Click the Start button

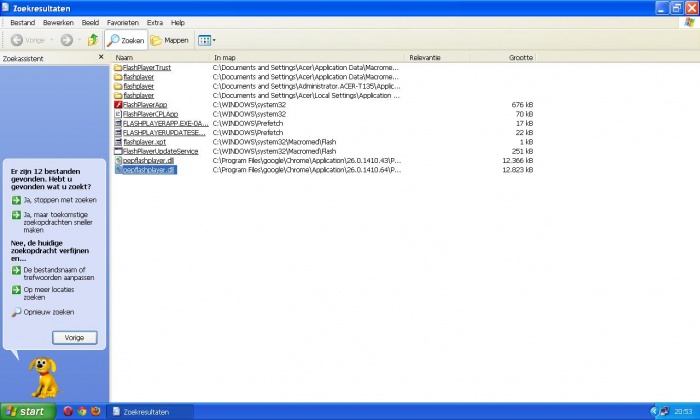point(27,411)
